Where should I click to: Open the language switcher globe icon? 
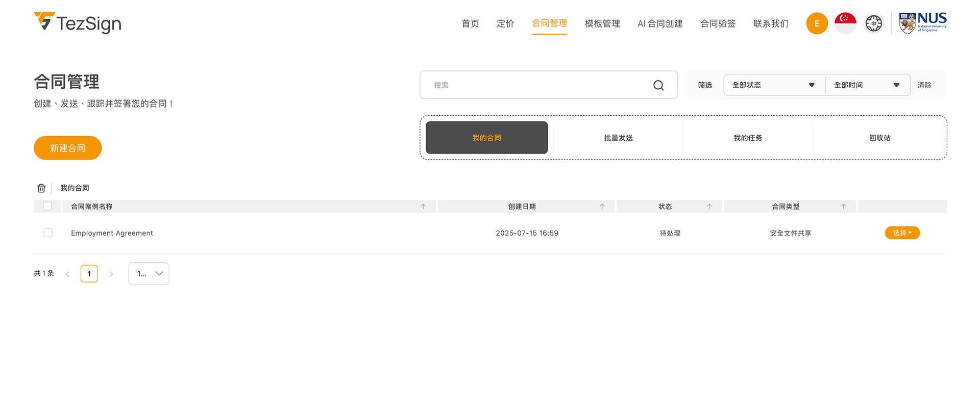(x=873, y=23)
